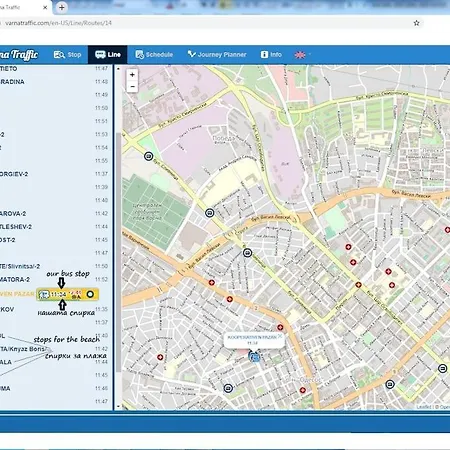The image size is (450, 450).
Task: Click the highlighted VEN PAZAR stop name
Action: tap(17, 294)
